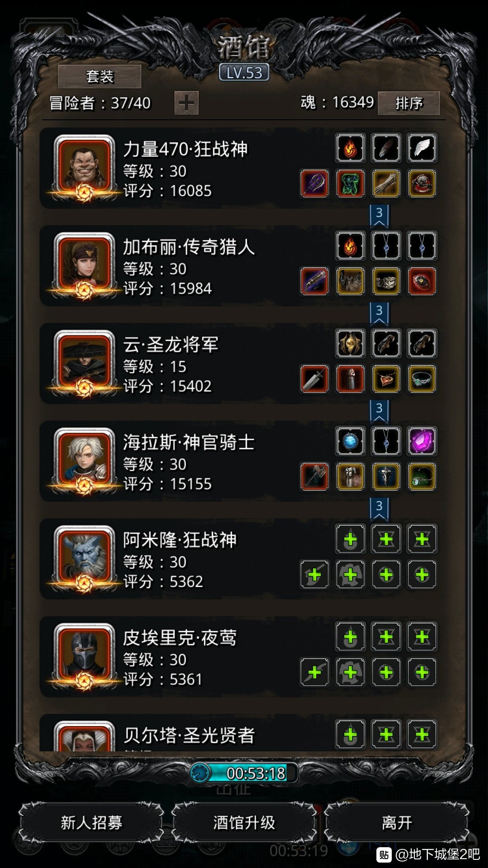Expand set bonus marker under 力量470·狂战神

[379, 216]
